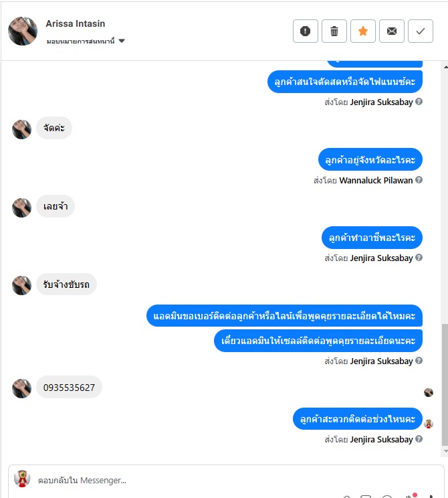Open Arissa Intasin's profile picture in header
Image resolution: width=448 pixels, height=498 pixels.
pos(23,31)
